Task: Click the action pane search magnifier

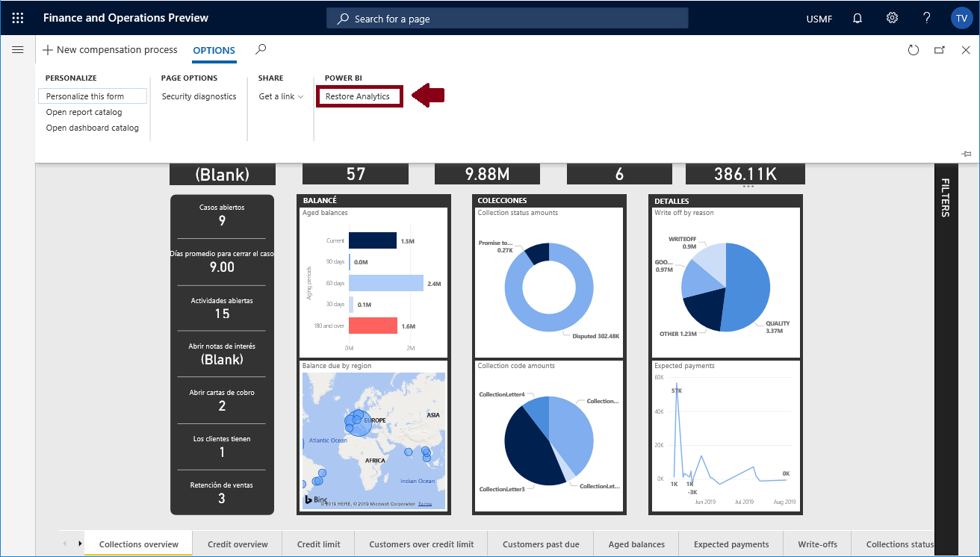Action: [x=260, y=49]
